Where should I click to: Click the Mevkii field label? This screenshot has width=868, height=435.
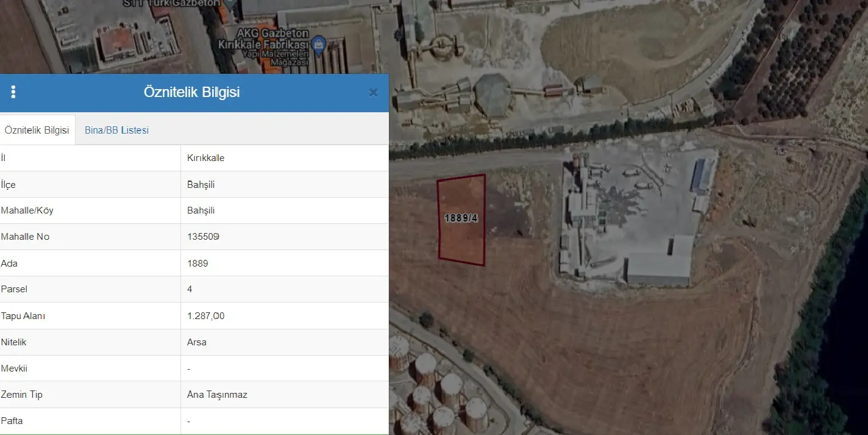click(x=14, y=368)
